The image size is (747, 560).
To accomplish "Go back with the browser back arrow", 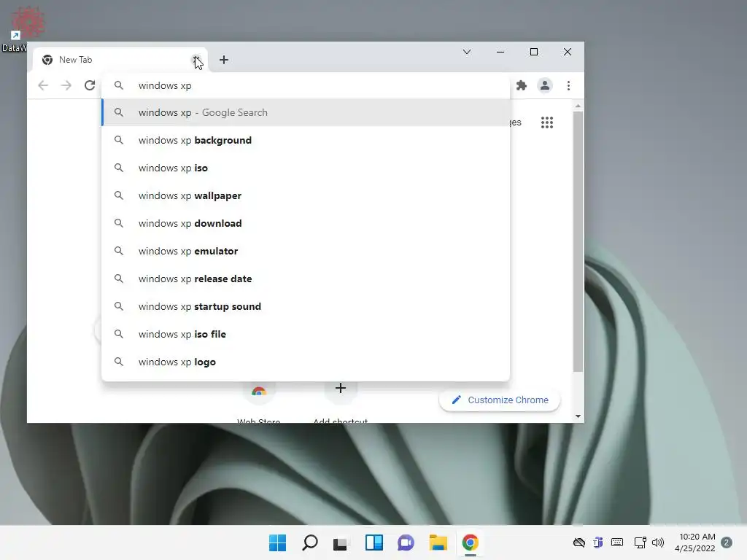I will 43,86.
